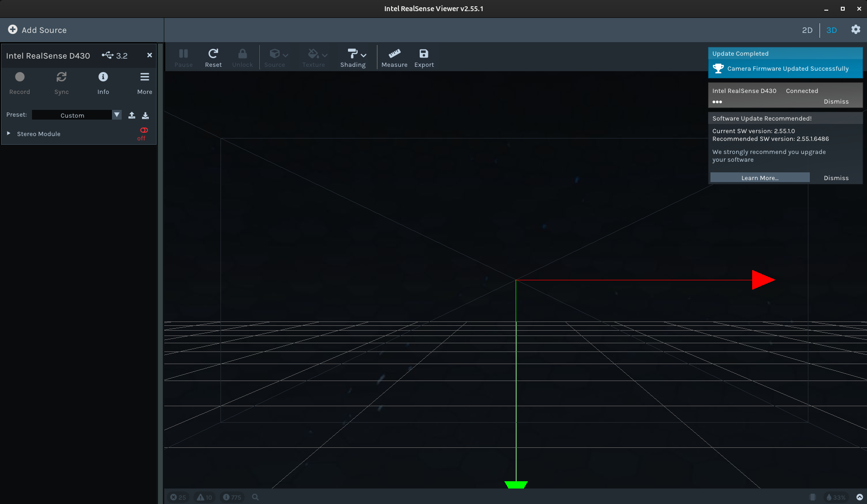Click the Recommended SW version text
The height and width of the screenshot is (504, 867).
[771, 139]
